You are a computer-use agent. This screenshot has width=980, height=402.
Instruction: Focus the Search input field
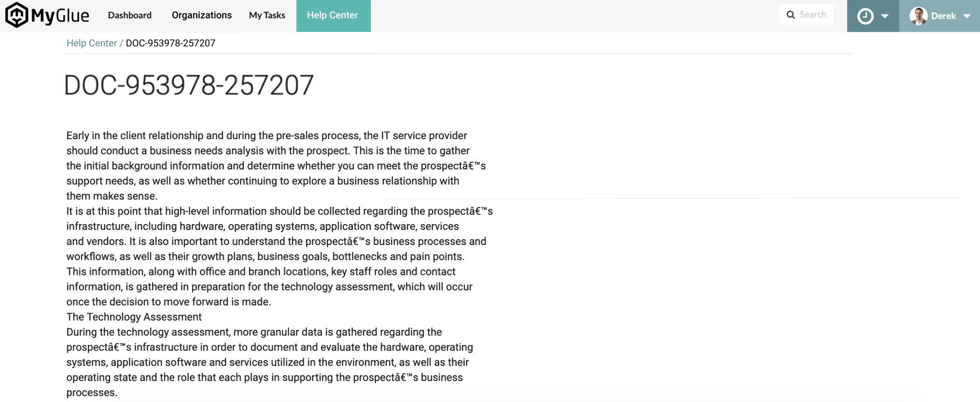(x=813, y=15)
